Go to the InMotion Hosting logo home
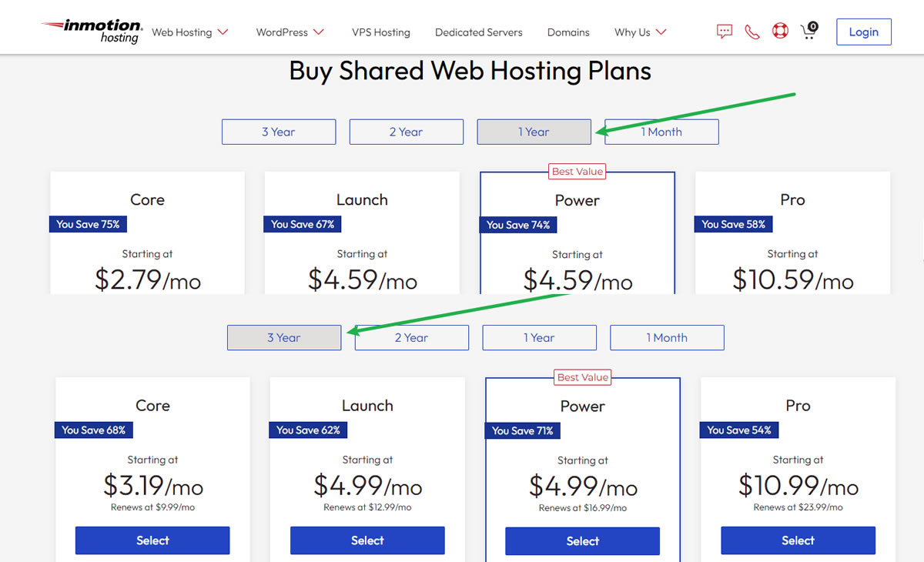This screenshot has height=562, width=924. pos(92,31)
